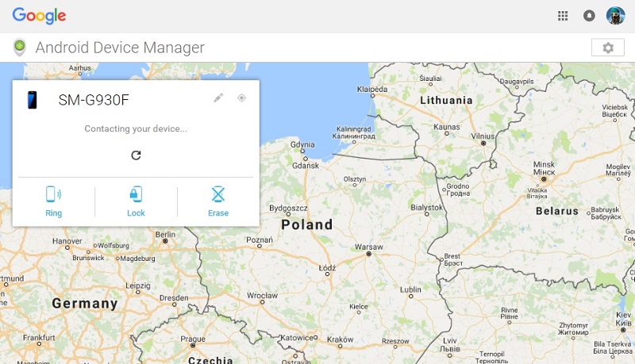Click the Frankfurt label on map
Screen dimensions: 635x364
[39, 337]
